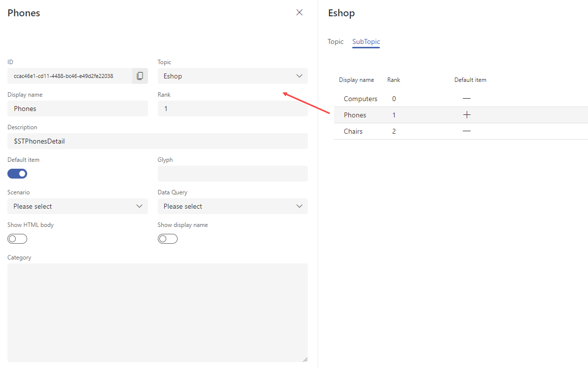Copy the ID to clipboard
Screen dimensions: 588x368
coord(140,76)
